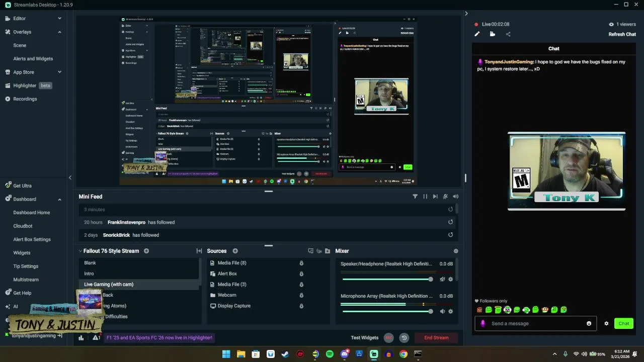This screenshot has height=362, width=644.
Task: Toggle lock on Media File (8) source
Action: pos(301,263)
